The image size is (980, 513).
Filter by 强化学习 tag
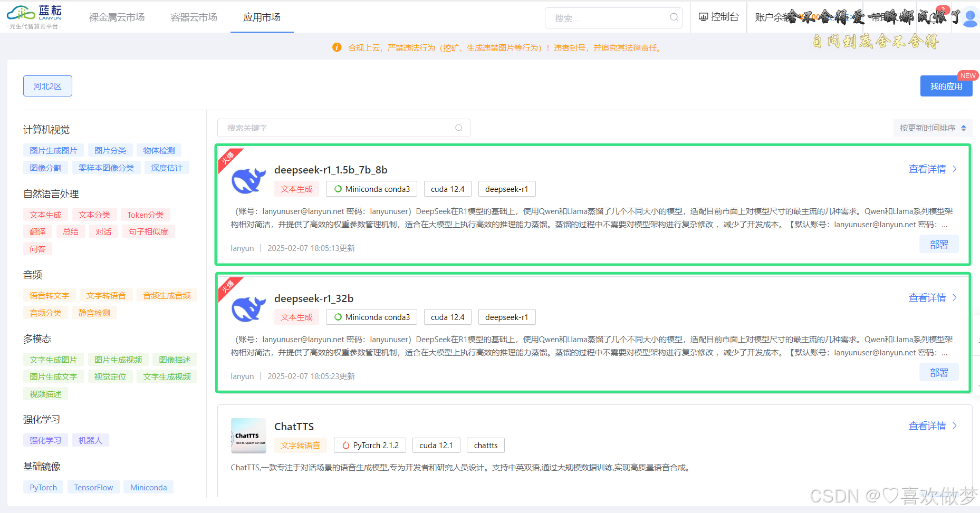point(45,441)
